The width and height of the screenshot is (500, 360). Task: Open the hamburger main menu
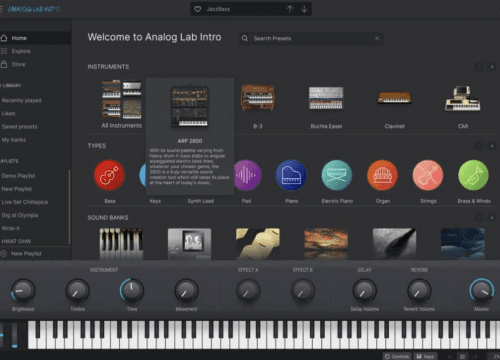pos(1,9)
